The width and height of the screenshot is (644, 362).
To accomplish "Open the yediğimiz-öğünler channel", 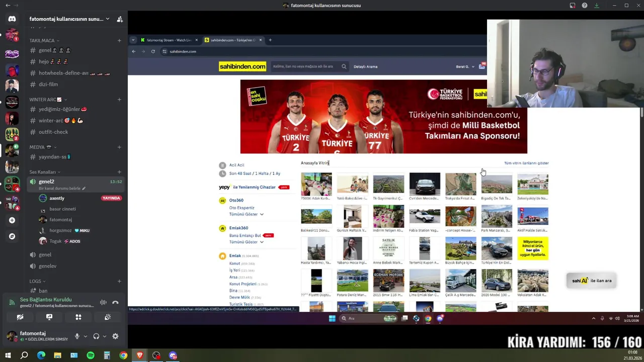I will coord(75,109).
